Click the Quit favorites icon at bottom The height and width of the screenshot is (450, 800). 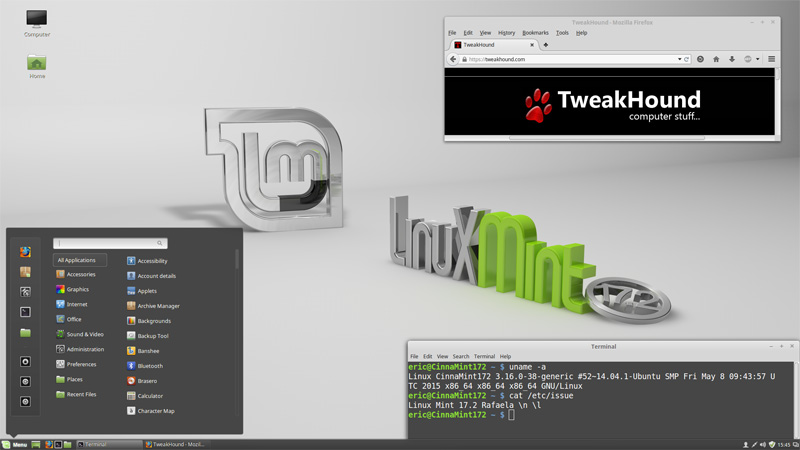(x=25, y=402)
